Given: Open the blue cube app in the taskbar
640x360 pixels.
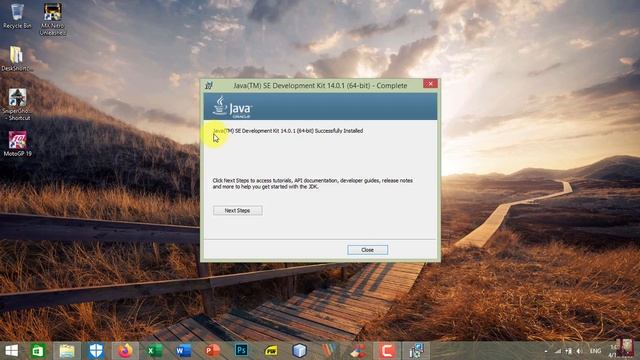Looking at the screenshot, I should pos(299,351).
